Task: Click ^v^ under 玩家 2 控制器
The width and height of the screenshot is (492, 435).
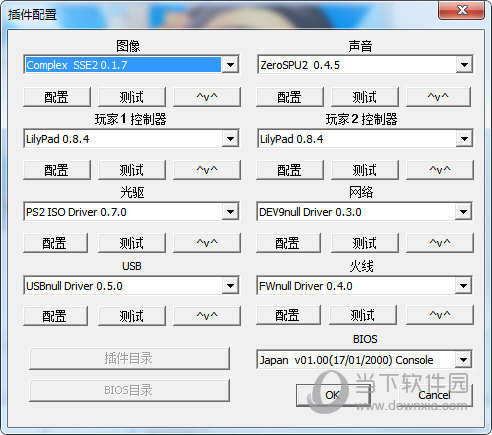Action: point(440,170)
